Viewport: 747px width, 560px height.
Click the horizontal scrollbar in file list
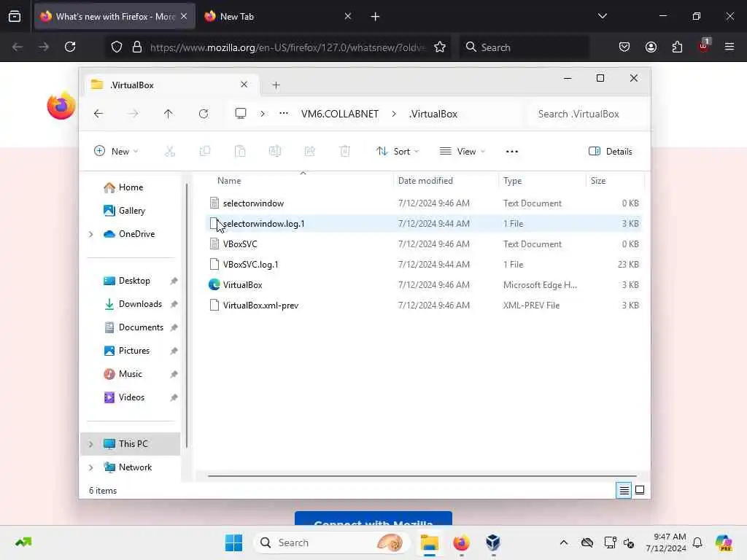point(422,475)
